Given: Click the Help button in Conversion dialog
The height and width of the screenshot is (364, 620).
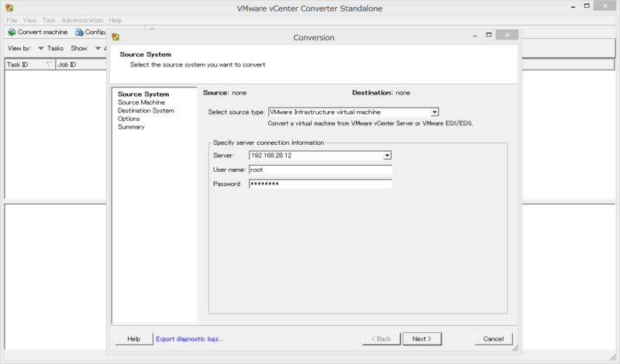Looking at the screenshot, I should tap(133, 338).
